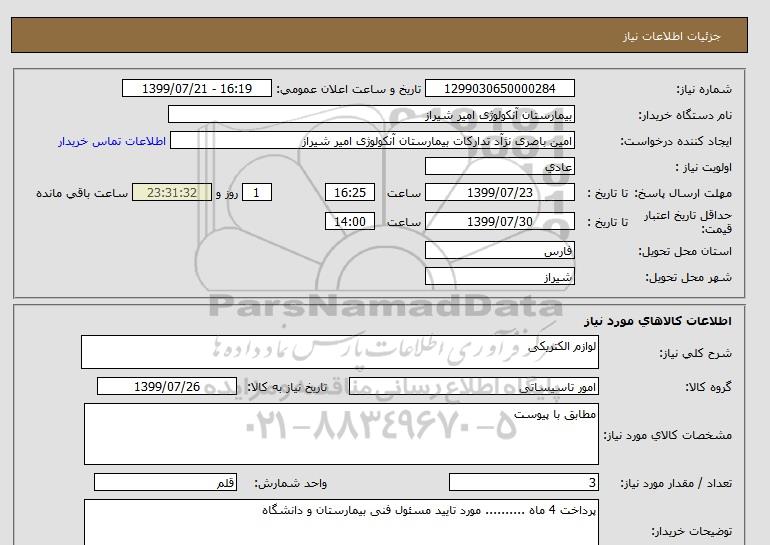770x545 pixels.
Task: Select the buyer notes box پرداخت 4 ماه
Action: point(341,522)
